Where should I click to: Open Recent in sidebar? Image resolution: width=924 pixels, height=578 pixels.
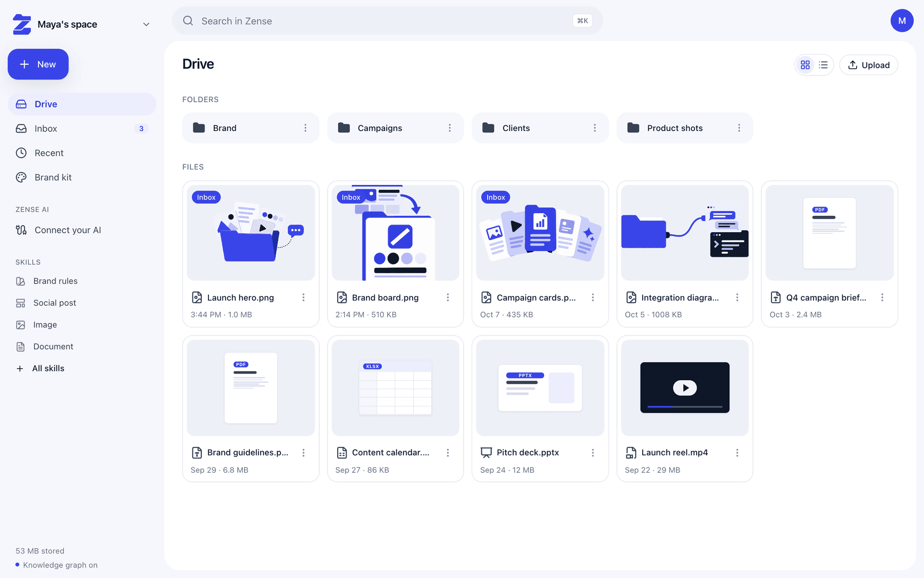[82, 153]
